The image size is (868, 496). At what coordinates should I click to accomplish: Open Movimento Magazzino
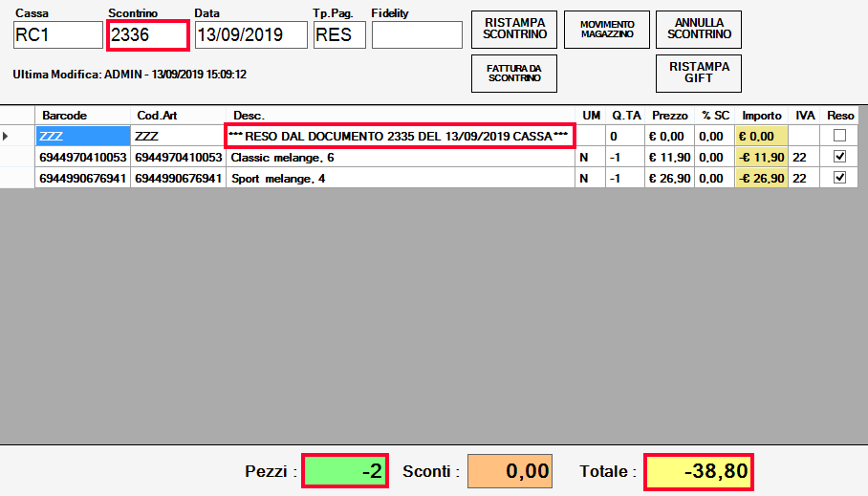[606, 29]
